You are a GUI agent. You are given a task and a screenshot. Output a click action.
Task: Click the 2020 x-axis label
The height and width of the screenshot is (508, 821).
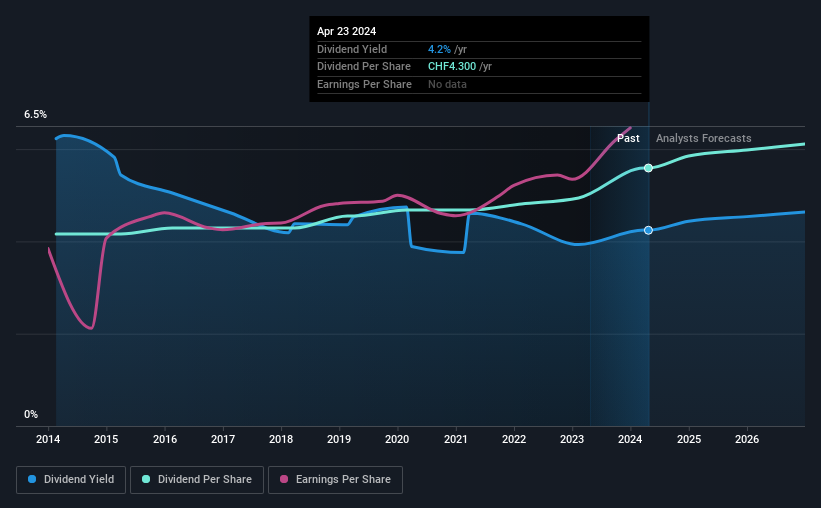(x=397, y=439)
